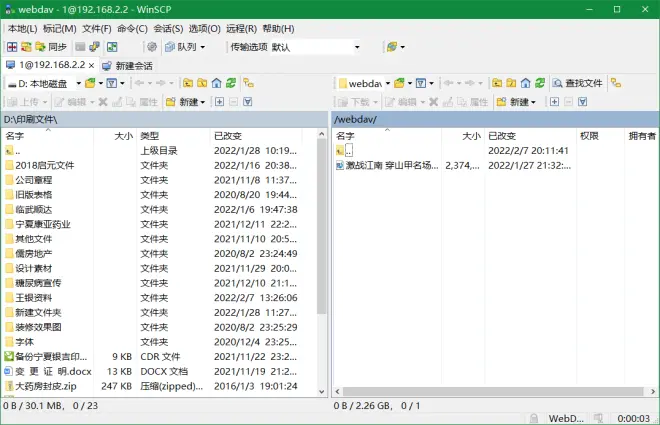Screen dimensions: 660x425
Task: Refresh the remote panel
Action: click(540, 83)
